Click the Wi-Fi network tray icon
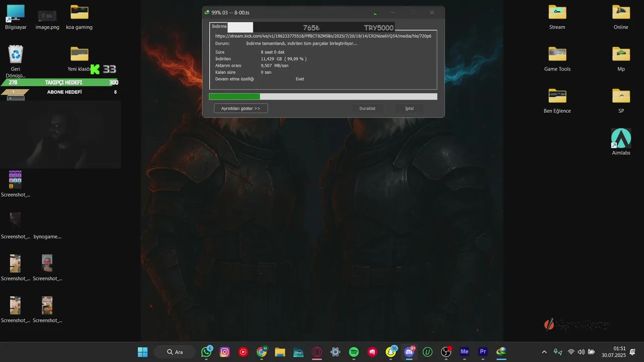Screen dimensions: 644x362 pos(571,352)
